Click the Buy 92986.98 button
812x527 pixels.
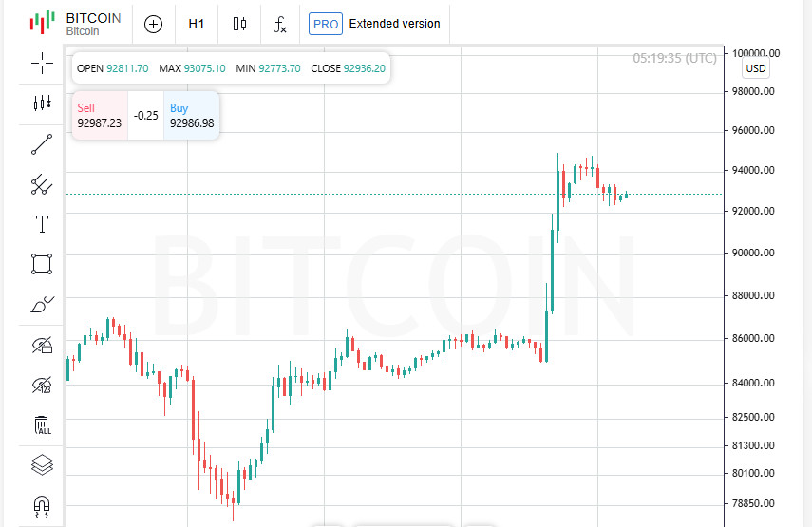click(192, 116)
